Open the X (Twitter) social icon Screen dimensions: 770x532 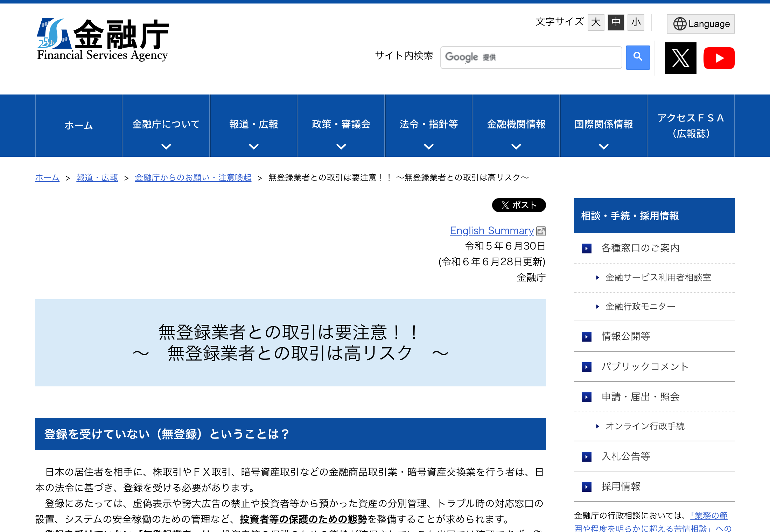pos(680,58)
